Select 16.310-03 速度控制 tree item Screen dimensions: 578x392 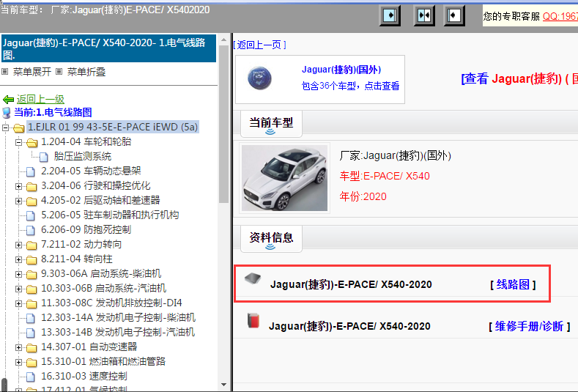point(84,376)
